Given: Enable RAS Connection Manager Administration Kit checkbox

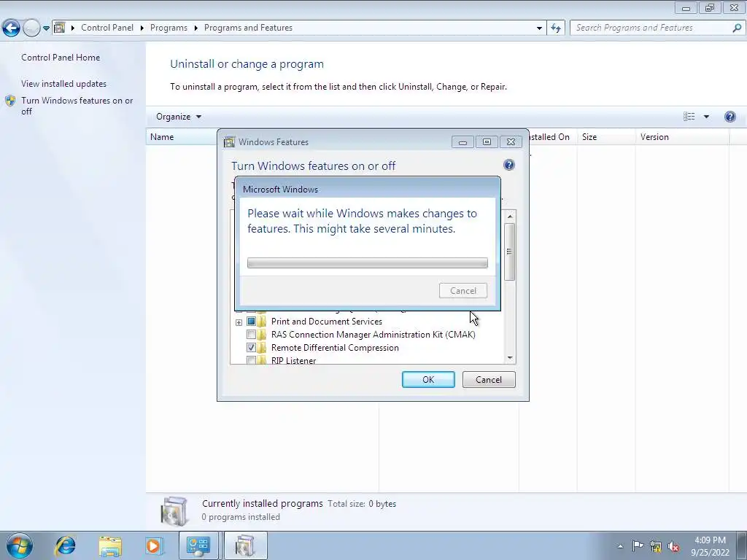Looking at the screenshot, I should (251, 334).
